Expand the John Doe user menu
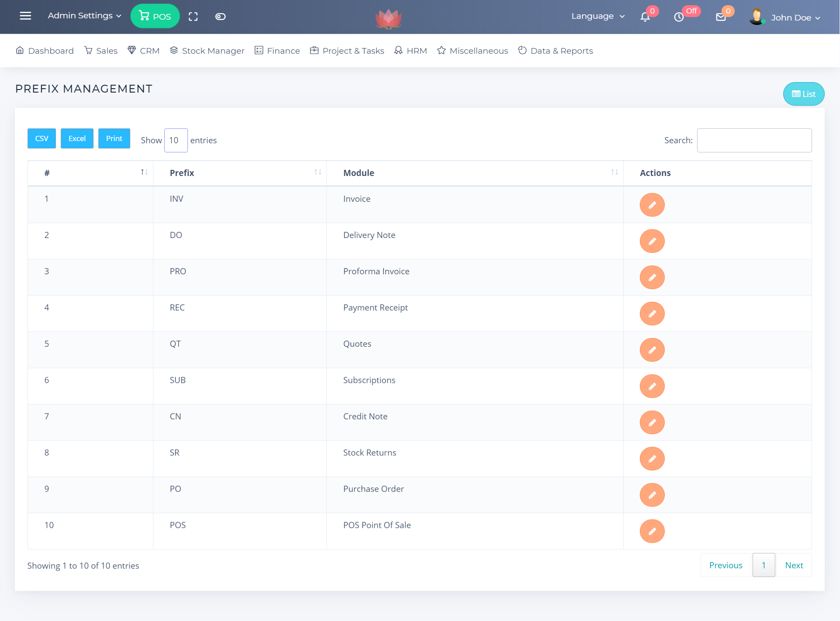This screenshot has height=621, width=840. (795, 17)
